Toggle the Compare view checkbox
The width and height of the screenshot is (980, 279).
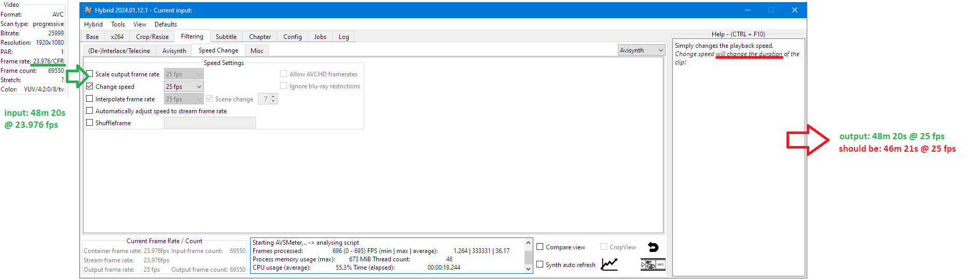540,247
